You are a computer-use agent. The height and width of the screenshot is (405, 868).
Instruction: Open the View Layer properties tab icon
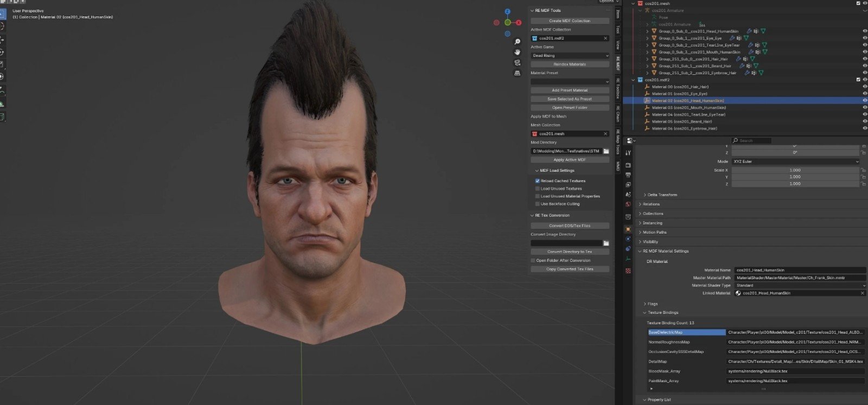pos(628,185)
